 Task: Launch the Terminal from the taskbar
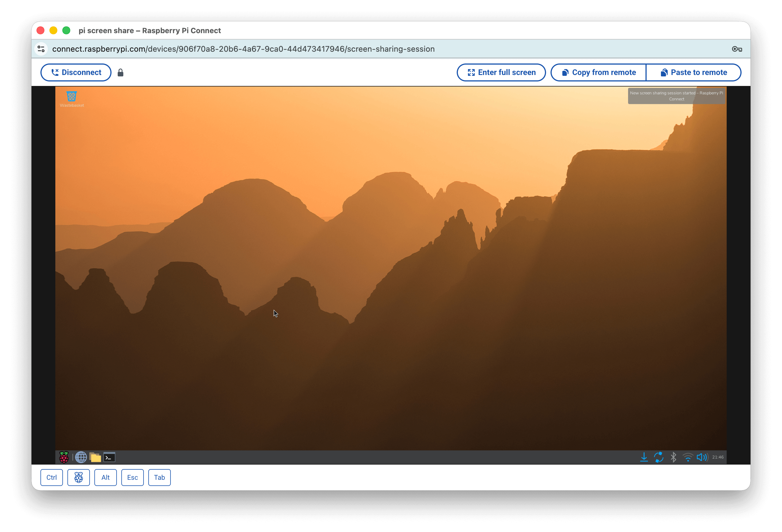(x=109, y=457)
